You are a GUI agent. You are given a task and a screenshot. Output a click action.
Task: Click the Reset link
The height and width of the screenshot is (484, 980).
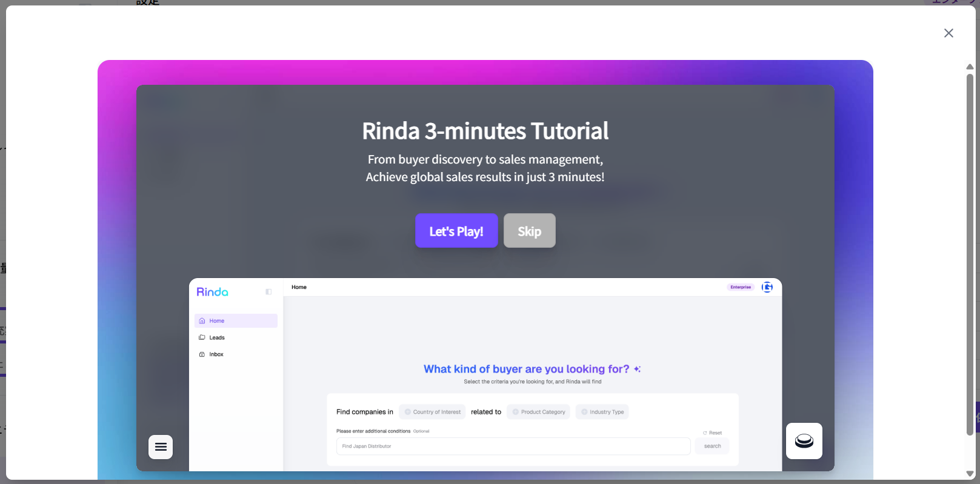pyautogui.click(x=713, y=433)
